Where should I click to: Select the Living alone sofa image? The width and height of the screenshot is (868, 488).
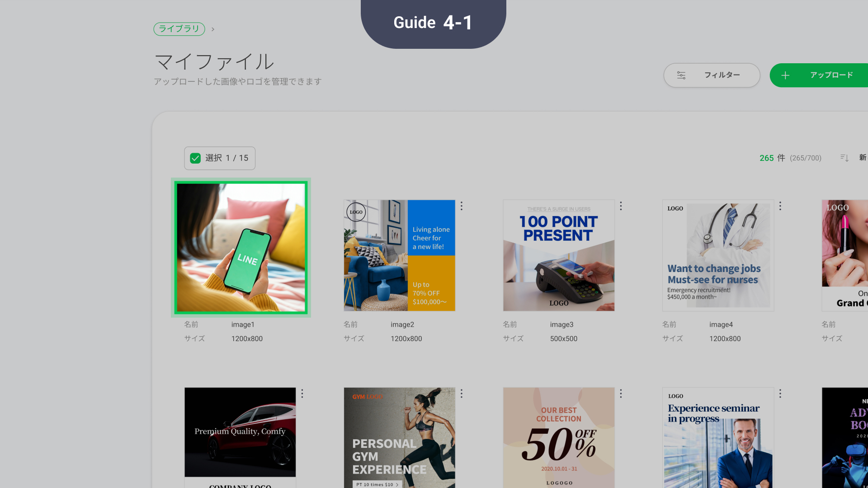(399, 255)
